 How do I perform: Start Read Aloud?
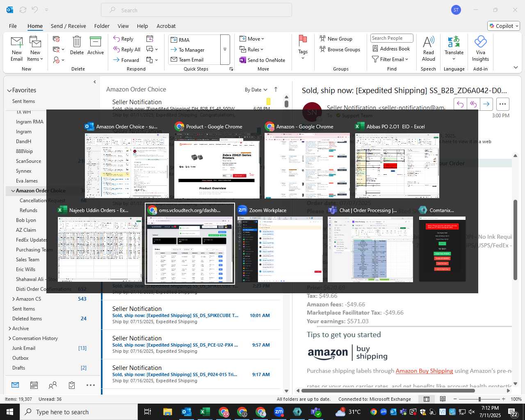[x=428, y=48]
